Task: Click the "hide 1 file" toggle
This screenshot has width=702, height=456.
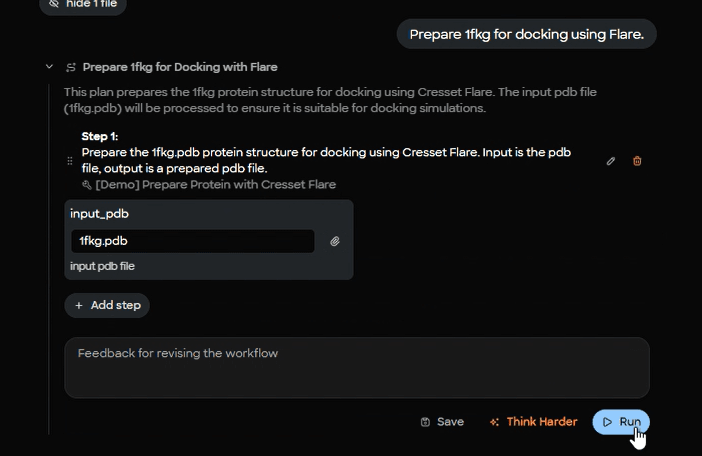Action: tap(82, 4)
